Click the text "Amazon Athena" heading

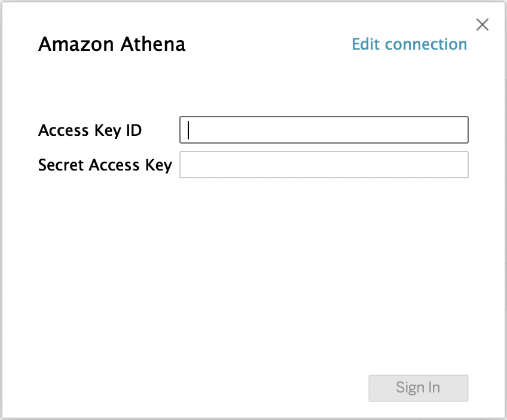(112, 44)
